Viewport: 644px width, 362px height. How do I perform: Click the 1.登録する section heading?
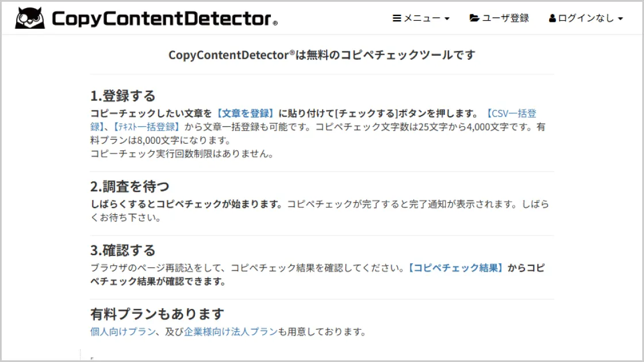pos(122,95)
